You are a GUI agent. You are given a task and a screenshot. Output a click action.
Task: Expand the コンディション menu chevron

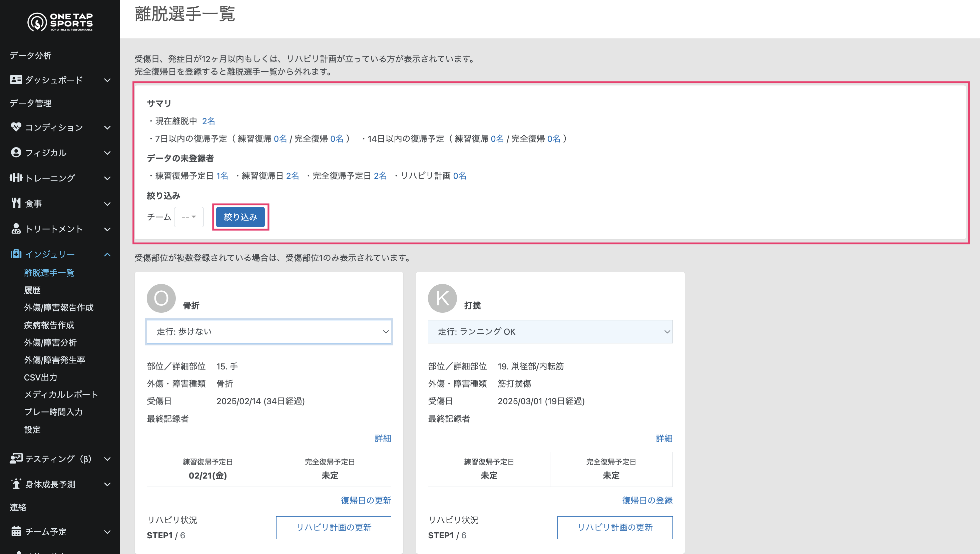click(107, 127)
